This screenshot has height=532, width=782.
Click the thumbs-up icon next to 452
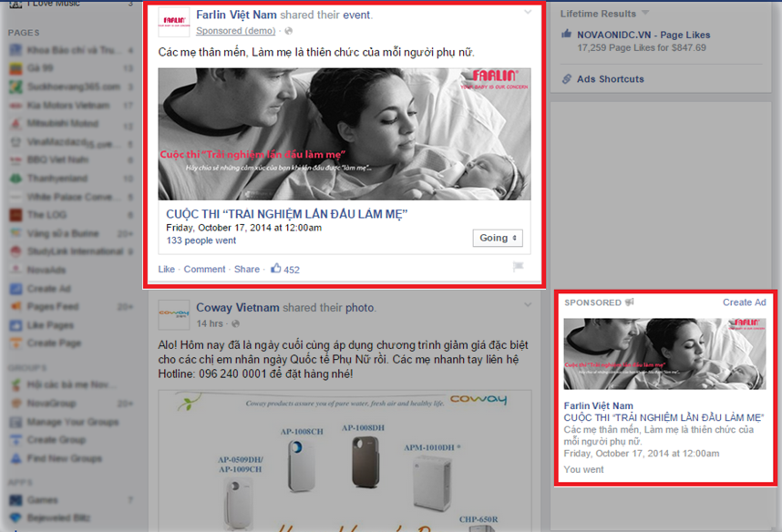pos(276,268)
